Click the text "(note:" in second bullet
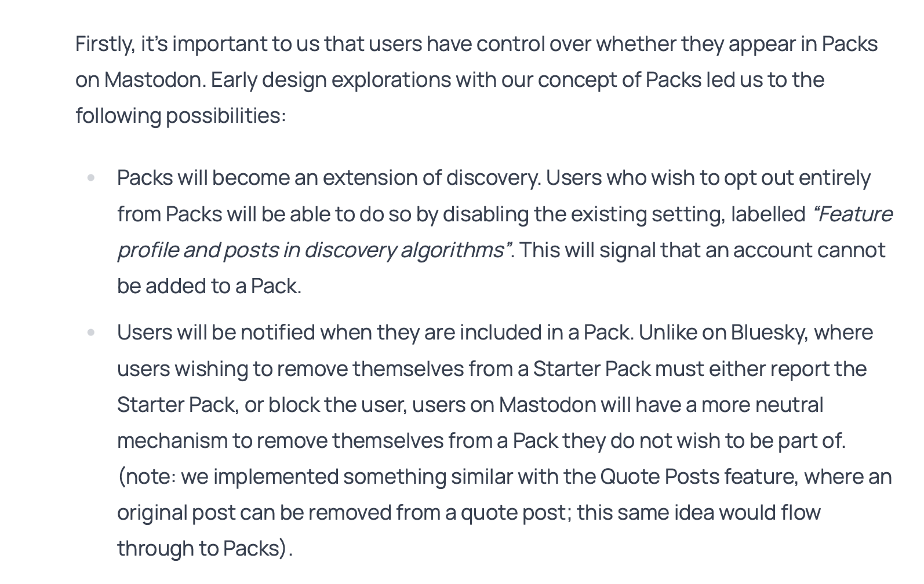 (146, 477)
